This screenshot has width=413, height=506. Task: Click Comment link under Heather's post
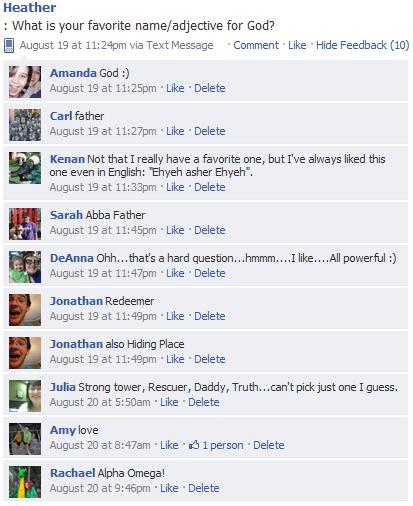[256, 45]
